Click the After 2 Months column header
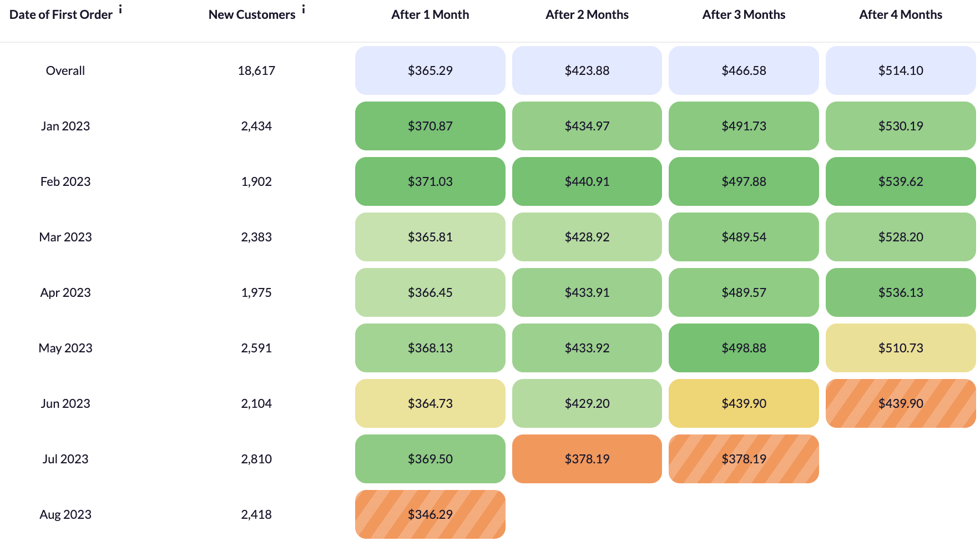 [x=587, y=15]
